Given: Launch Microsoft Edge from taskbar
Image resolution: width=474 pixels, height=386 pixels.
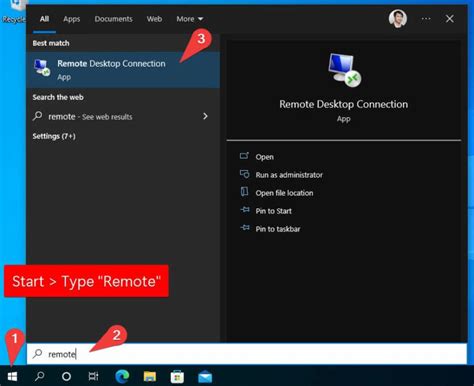Looking at the screenshot, I should pyautogui.click(x=122, y=377).
